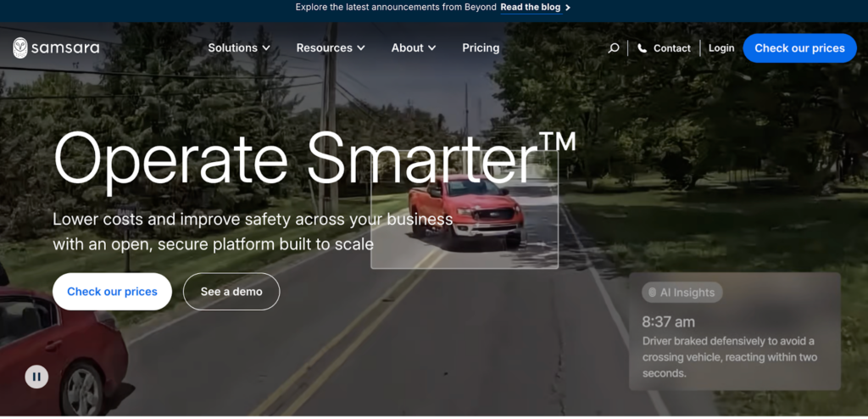Go to the Login page
This screenshot has width=868, height=419.
(721, 48)
